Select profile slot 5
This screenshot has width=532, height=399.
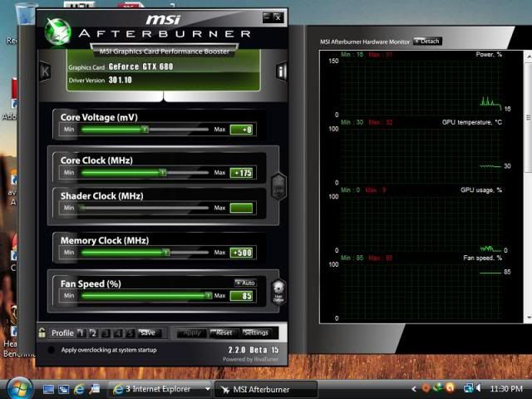(x=130, y=333)
